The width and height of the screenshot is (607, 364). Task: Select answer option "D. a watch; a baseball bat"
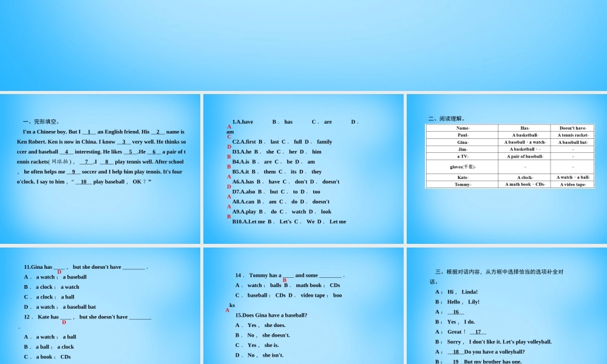point(60,307)
